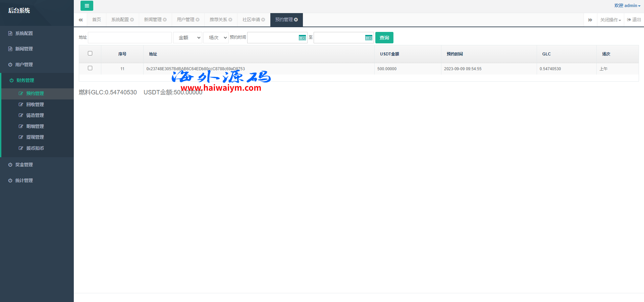Close the 社区申请 tab with its x icon
Viewport: 644px width, 302px height.
tap(263, 20)
